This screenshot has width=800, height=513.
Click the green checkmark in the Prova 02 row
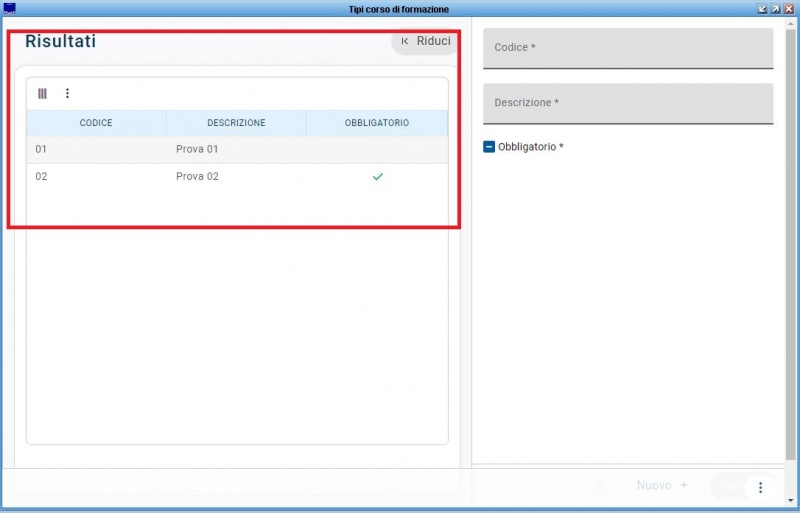click(378, 177)
